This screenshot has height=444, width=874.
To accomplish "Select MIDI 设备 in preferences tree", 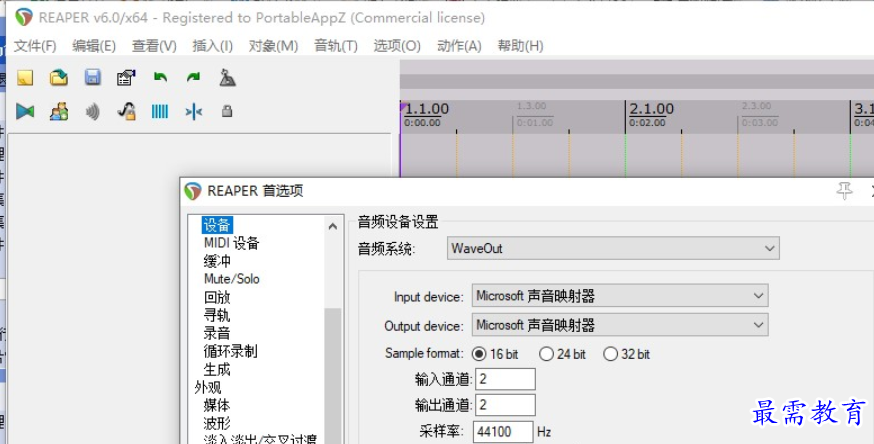I will pyautogui.click(x=231, y=243).
